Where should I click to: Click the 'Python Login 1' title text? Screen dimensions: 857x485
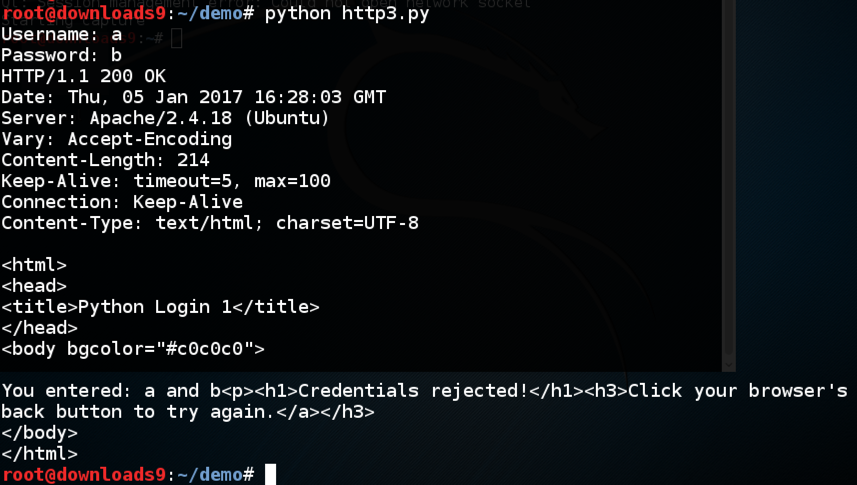click(x=154, y=307)
